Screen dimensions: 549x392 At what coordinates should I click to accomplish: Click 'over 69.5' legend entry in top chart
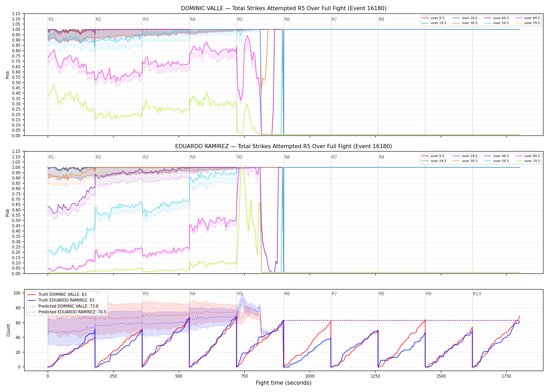point(528,18)
